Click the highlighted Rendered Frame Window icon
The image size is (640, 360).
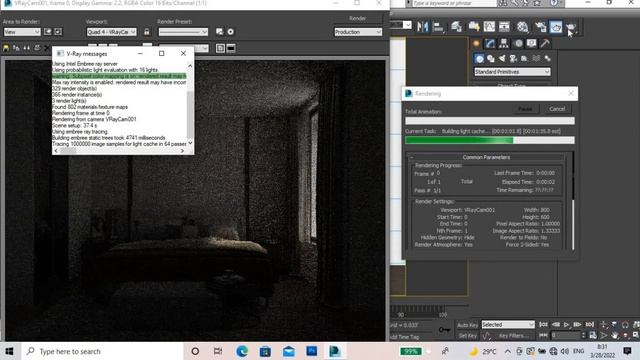coord(556,27)
